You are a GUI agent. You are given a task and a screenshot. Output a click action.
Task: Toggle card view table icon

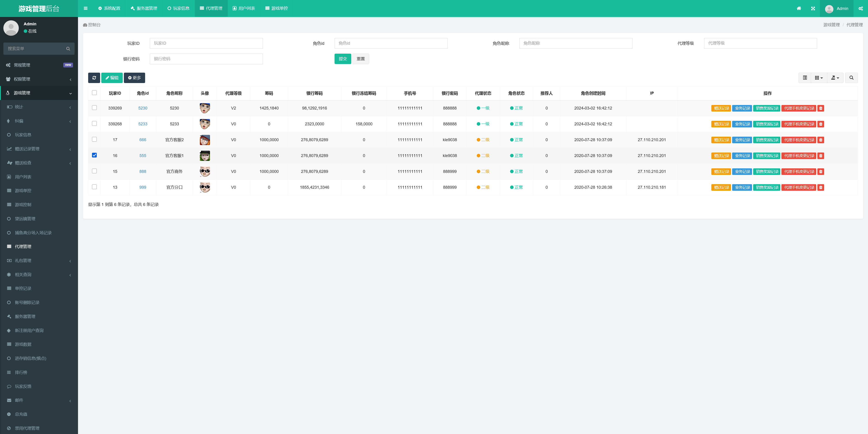coord(805,78)
